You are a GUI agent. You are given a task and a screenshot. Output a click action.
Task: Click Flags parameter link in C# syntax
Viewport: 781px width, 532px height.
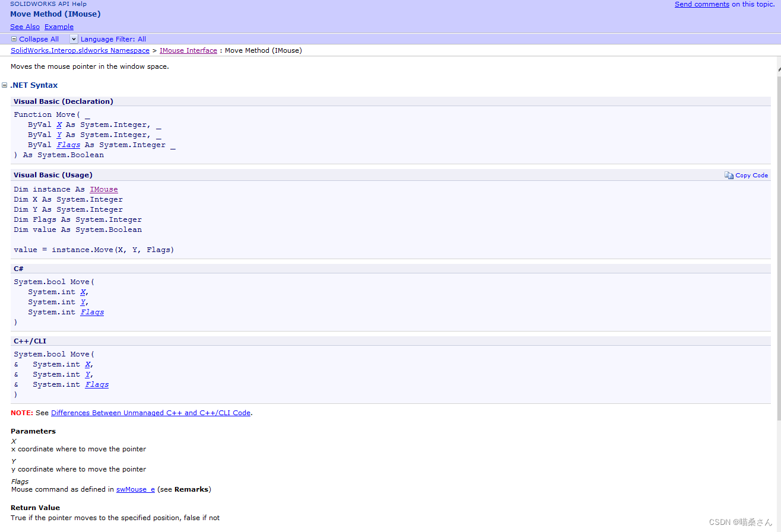(92, 312)
